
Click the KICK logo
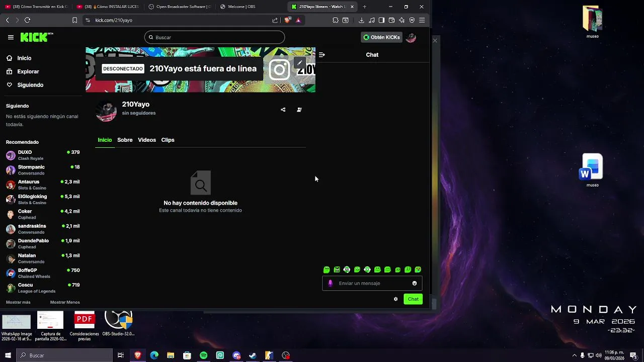pyautogui.click(x=37, y=37)
